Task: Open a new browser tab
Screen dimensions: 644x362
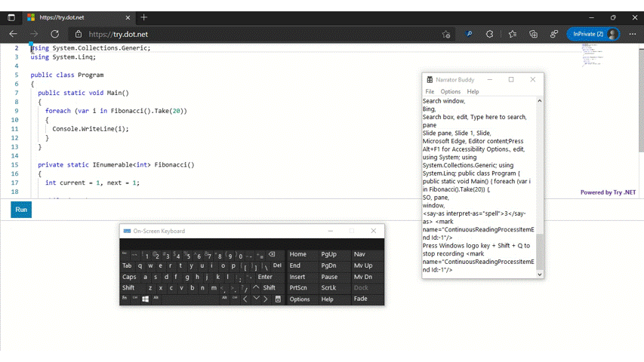Action: tap(143, 17)
